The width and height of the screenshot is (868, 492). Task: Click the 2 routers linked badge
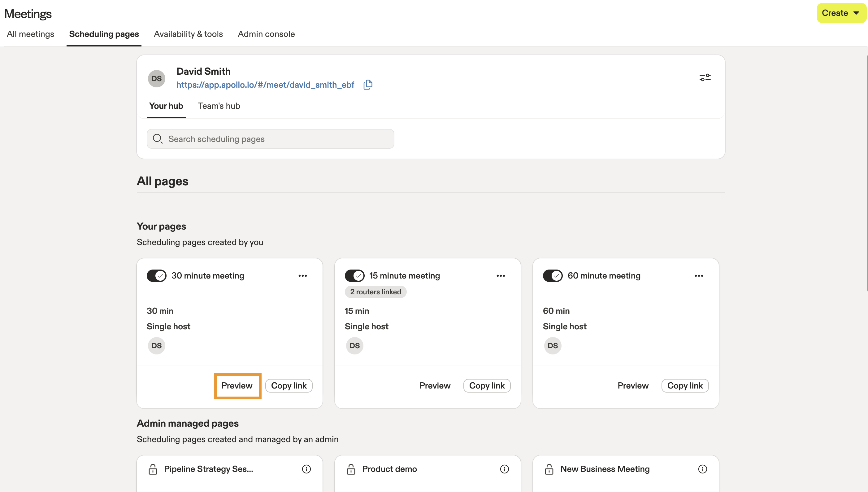point(375,292)
